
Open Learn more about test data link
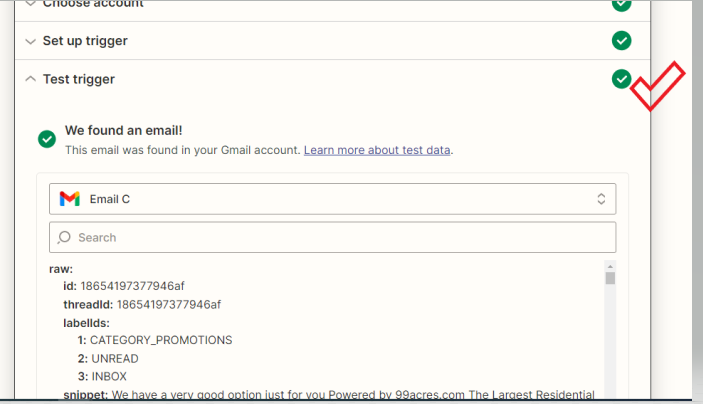pos(377,150)
